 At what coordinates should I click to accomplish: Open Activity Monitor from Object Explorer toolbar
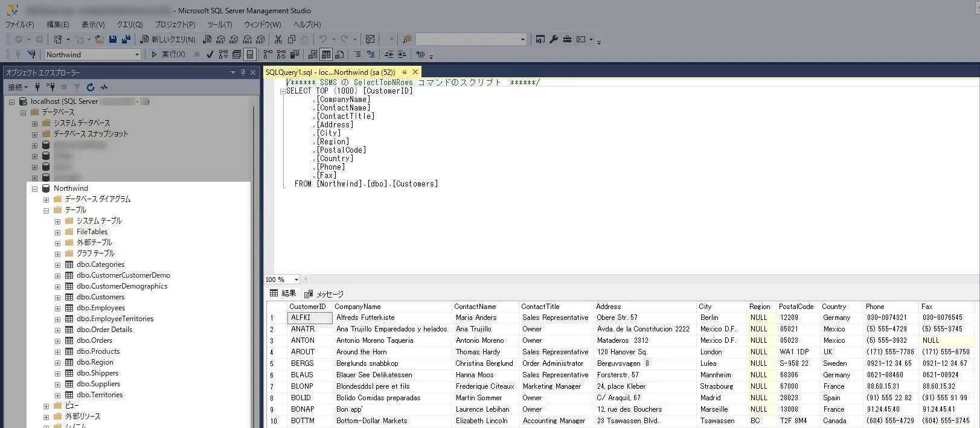[x=104, y=87]
